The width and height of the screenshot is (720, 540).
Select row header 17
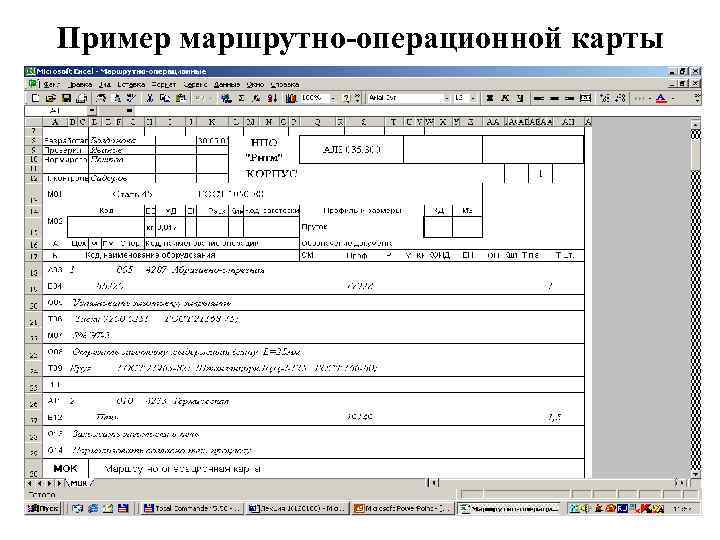pos(34,256)
